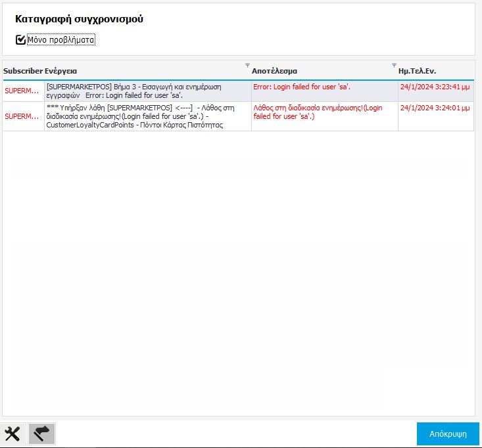Image resolution: width=482 pixels, height=448 pixels.
Task: Sort by the Subscriber column header
Action: point(22,71)
